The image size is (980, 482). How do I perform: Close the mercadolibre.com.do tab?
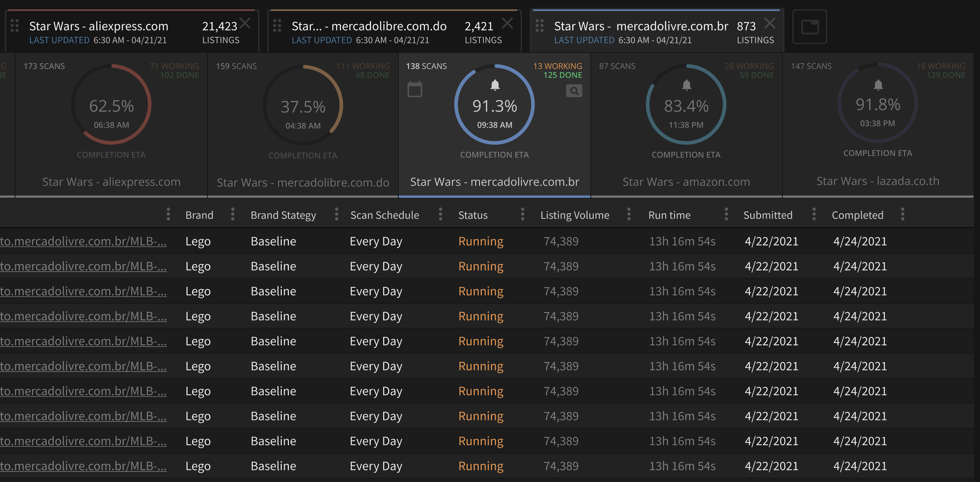(x=508, y=24)
